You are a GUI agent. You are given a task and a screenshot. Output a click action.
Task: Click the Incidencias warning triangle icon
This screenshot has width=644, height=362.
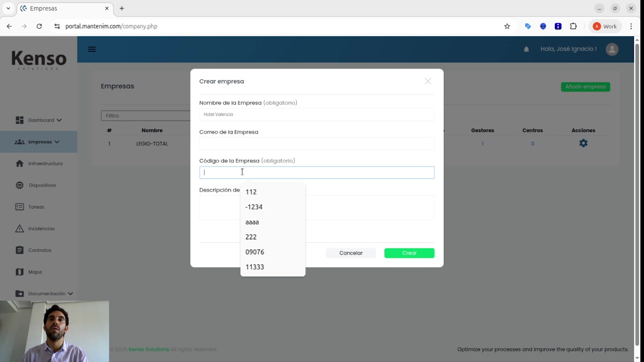tap(19, 228)
